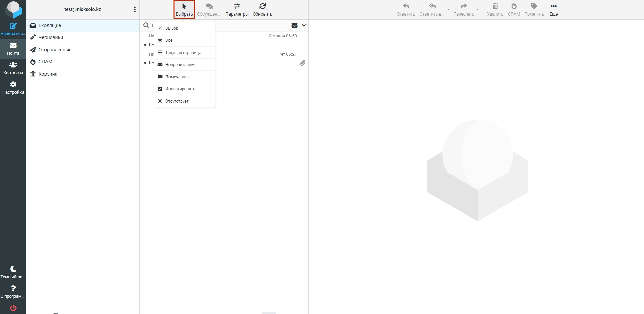Open Почта envelope in sidebar

pyautogui.click(x=13, y=49)
